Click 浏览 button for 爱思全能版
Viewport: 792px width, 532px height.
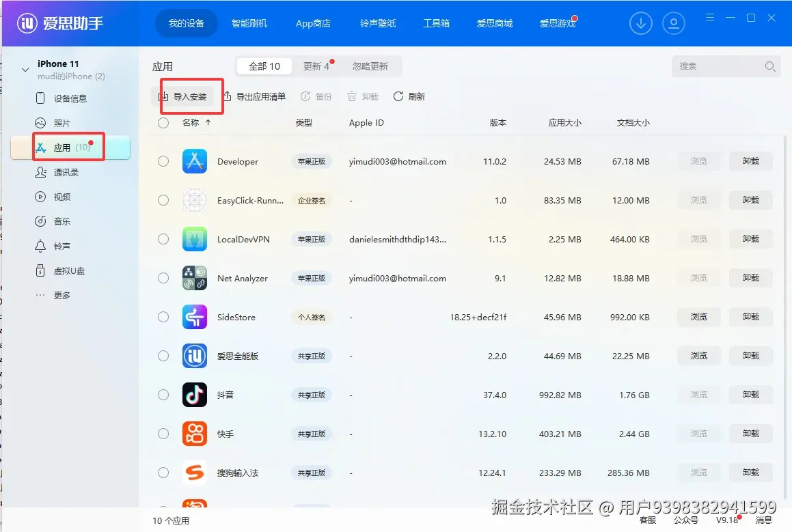tap(699, 356)
